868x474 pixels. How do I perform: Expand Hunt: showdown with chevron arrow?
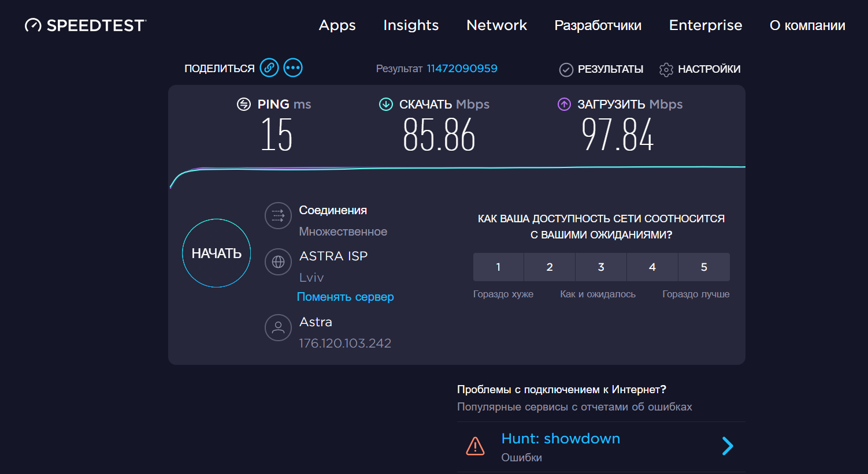[728, 446]
